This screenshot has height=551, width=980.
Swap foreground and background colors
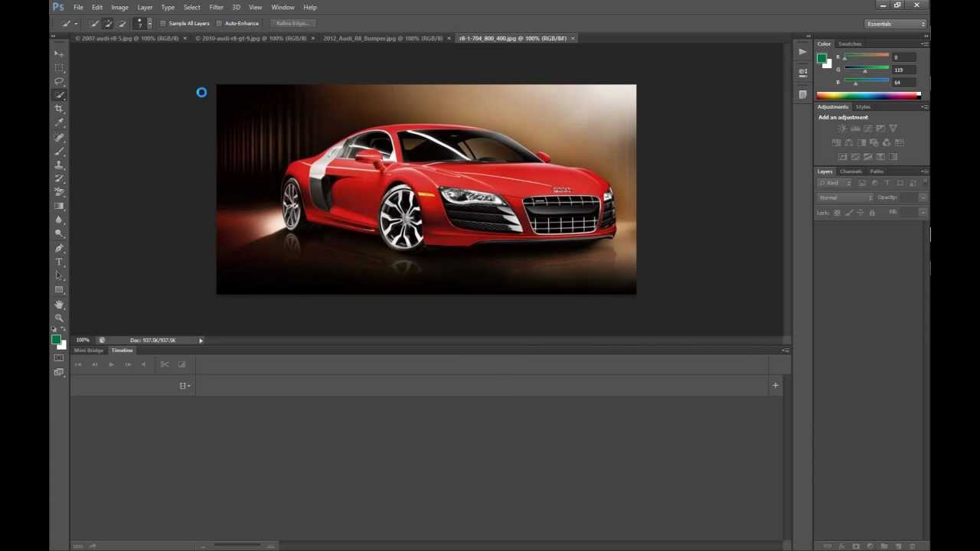64,330
